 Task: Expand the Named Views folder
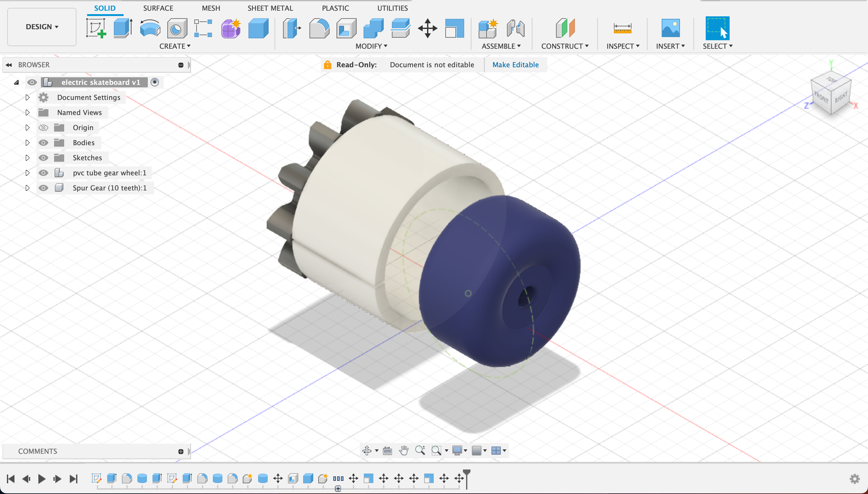[x=27, y=112]
